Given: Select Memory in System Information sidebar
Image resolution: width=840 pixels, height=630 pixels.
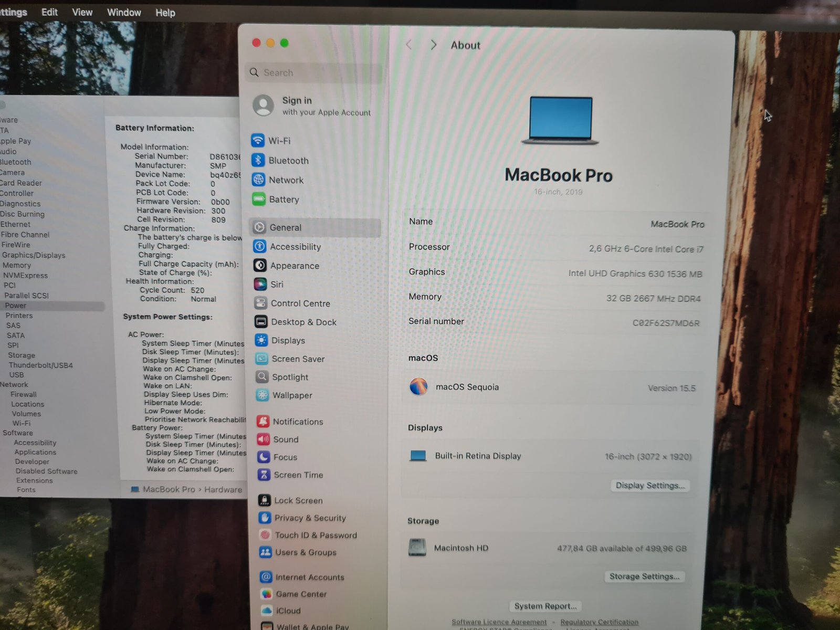Looking at the screenshot, I should point(16,265).
